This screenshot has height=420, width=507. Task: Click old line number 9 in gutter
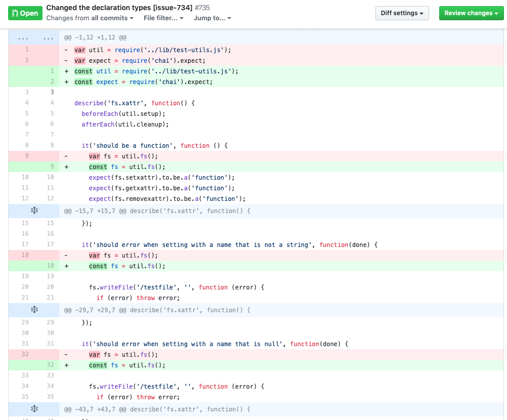coord(26,156)
